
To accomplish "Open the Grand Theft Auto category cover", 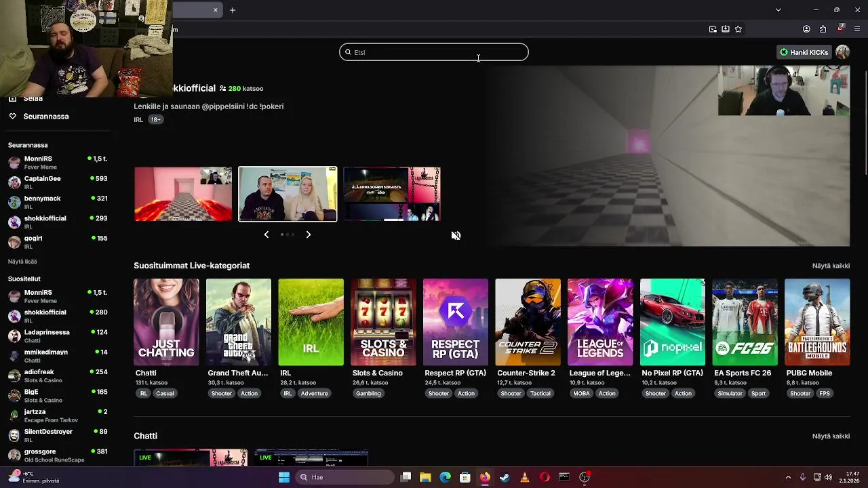I will 239,322.
